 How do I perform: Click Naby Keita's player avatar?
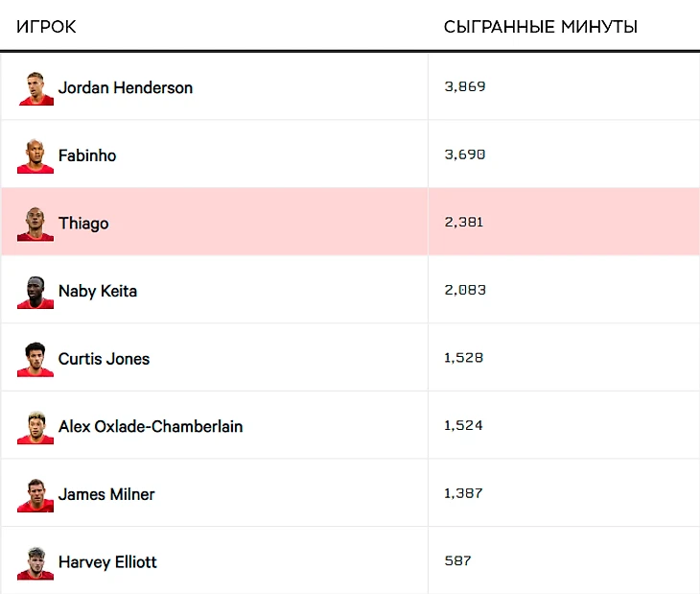coord(35,291)
